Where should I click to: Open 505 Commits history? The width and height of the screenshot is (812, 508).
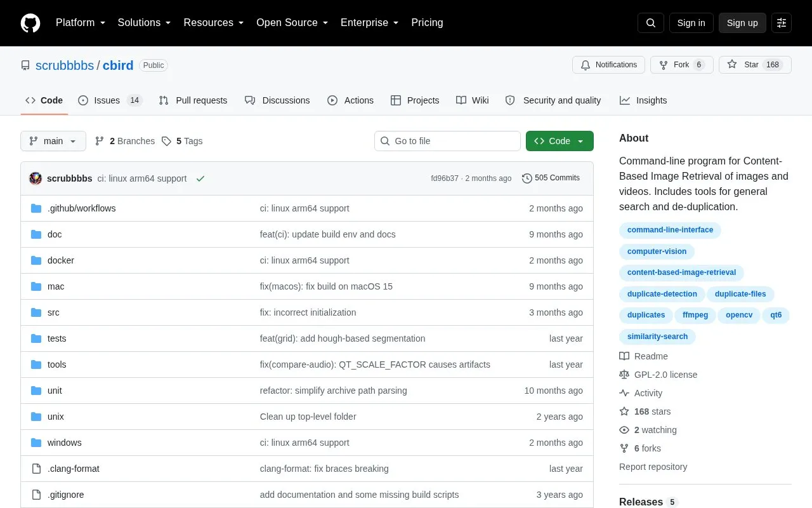[551, 178]
